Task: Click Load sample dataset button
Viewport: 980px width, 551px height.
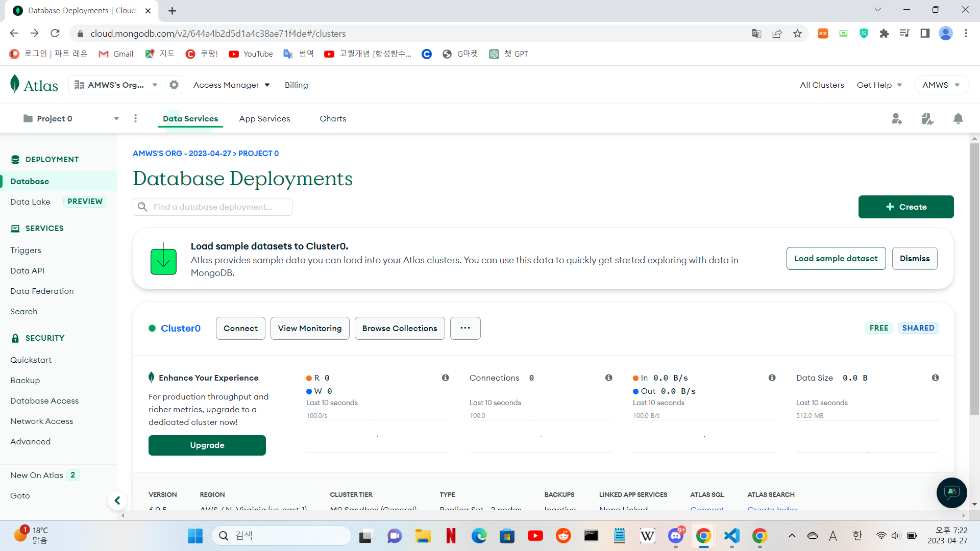Action: pos(836,259)
